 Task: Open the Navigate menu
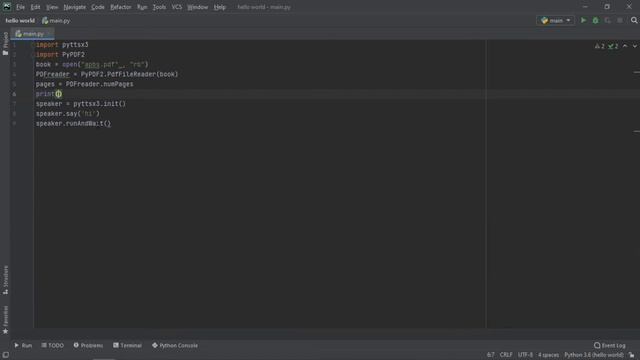tap(75, 7)
